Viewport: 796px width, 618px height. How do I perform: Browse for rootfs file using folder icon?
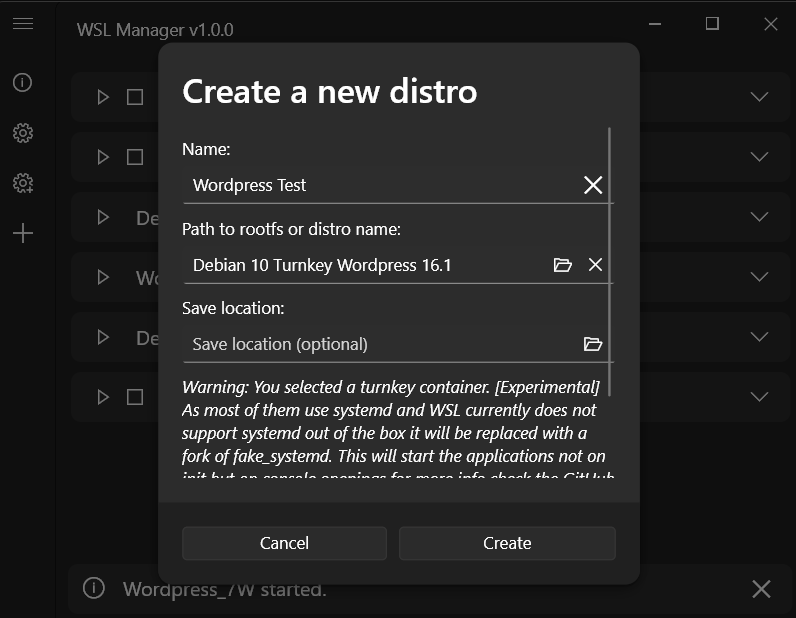563,265
